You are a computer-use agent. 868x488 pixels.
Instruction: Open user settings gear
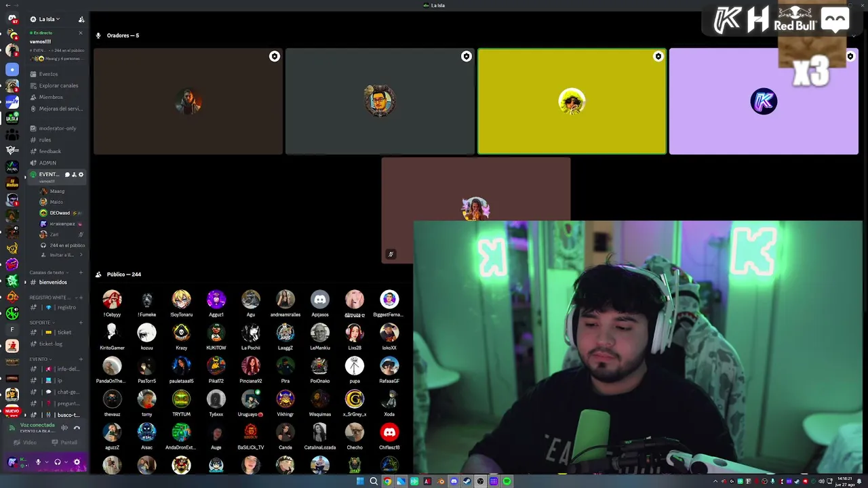(77, 462)
